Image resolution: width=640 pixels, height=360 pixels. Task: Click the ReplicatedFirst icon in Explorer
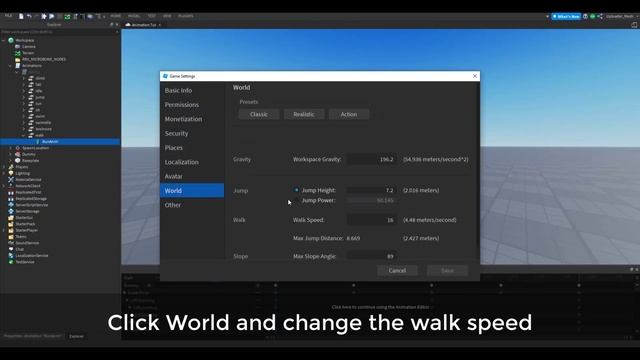tap(11, 192)
